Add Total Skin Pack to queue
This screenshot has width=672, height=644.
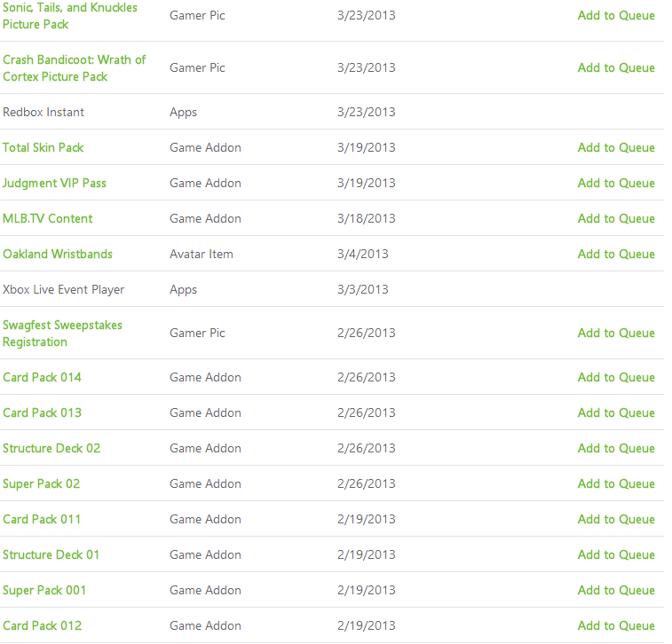616,148
